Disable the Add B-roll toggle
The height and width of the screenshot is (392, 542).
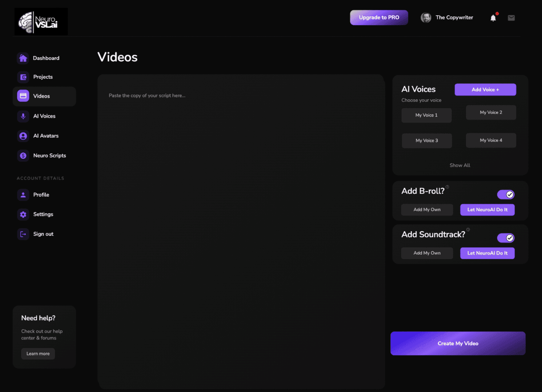(506, 194)
